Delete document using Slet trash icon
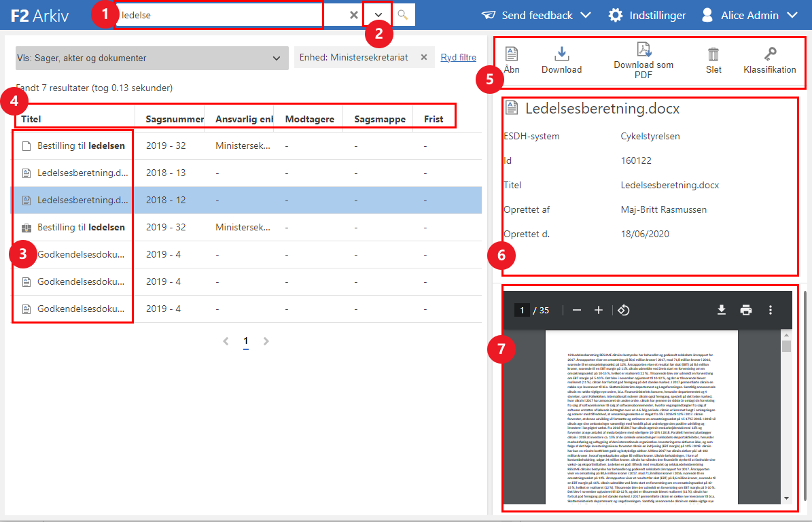The image size is (812, 522). click(713, 58)
